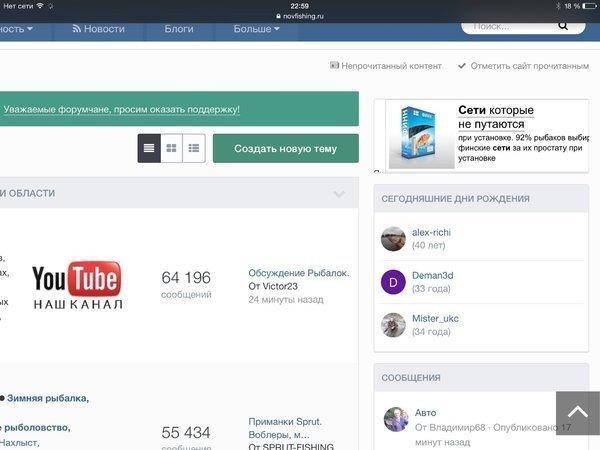The height and width of the screenshot is (450, 600).
Task: Open alex-richi profile avatar
Action: [x=394, y=238]
